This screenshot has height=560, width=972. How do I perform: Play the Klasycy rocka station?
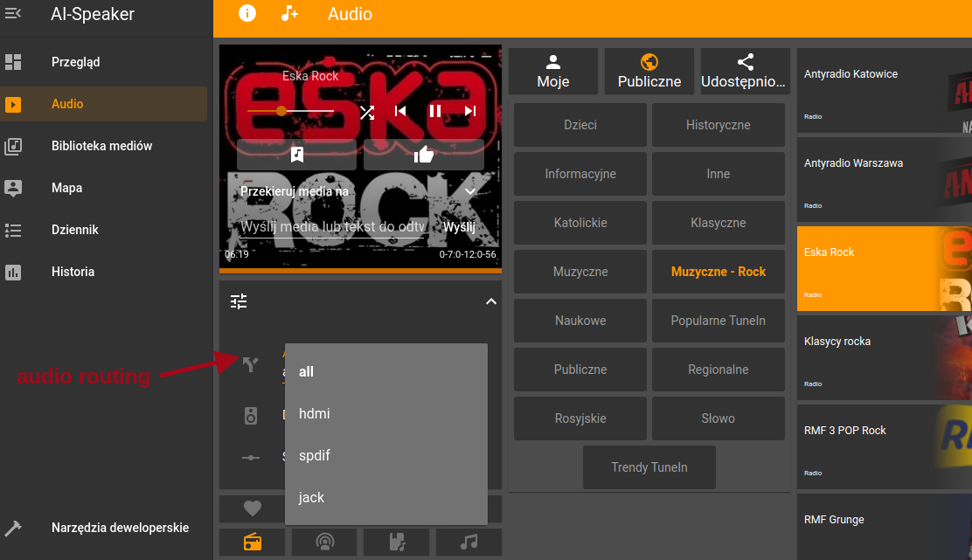coord(884,358)
